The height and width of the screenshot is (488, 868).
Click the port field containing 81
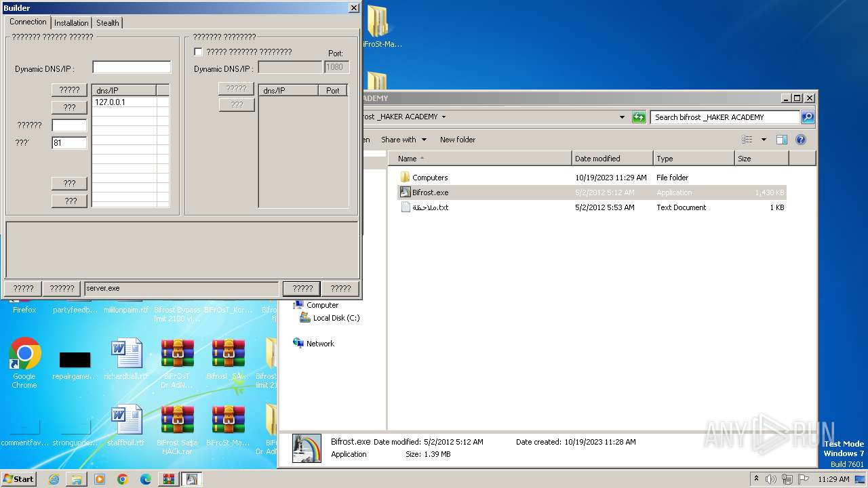[x=69, y=143]
